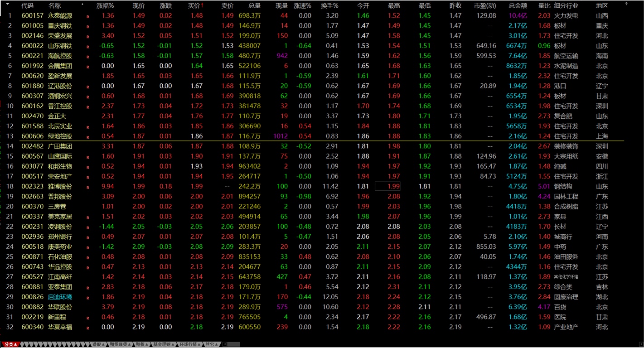Click the R margin marker for 凌钢股份

click(x=88, y=227)
